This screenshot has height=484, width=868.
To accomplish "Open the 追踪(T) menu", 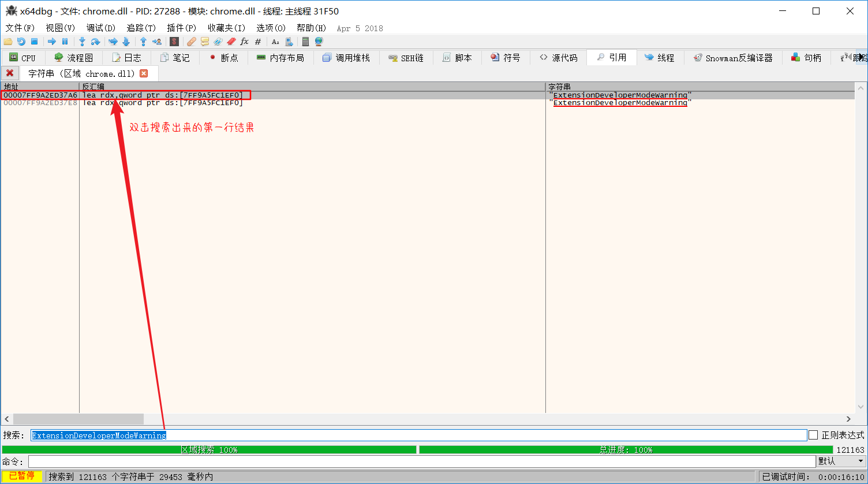I will click(141, 28).
